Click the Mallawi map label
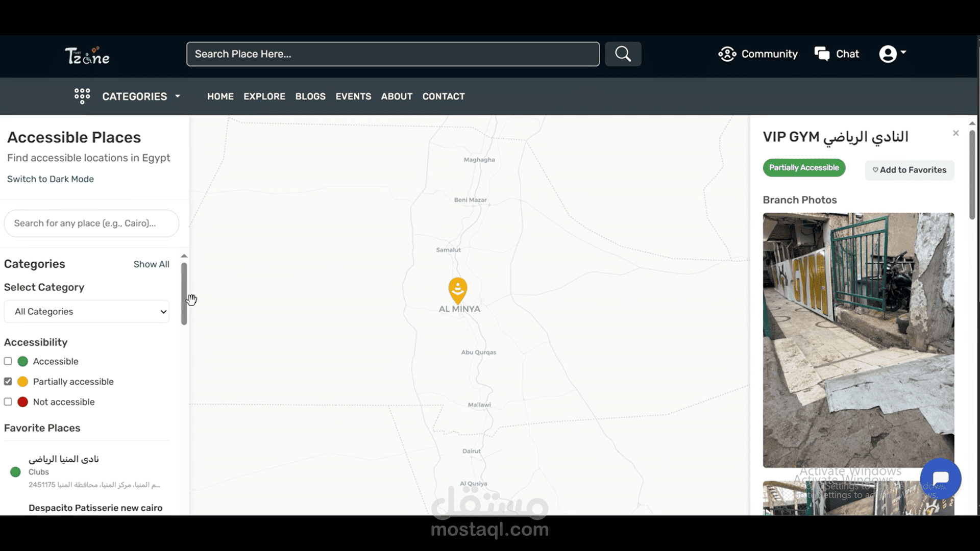This screenshot has width=980, height=551. click(479, 405)
